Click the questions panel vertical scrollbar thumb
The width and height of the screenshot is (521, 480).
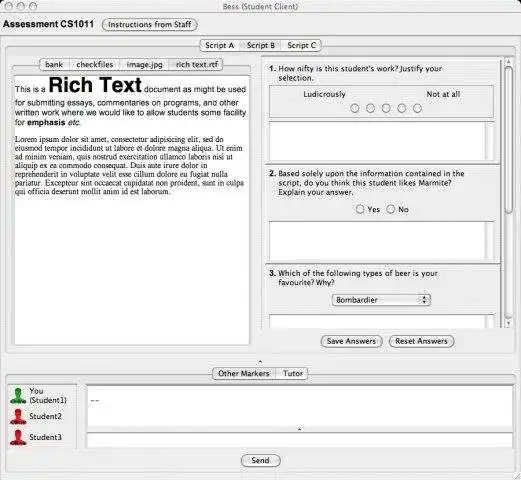point(508,140)
